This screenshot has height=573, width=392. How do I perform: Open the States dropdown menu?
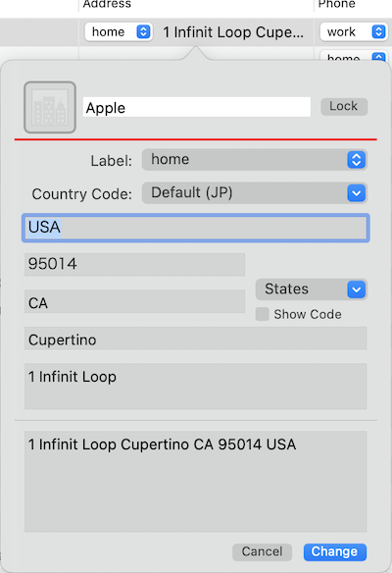coord(312,289)
